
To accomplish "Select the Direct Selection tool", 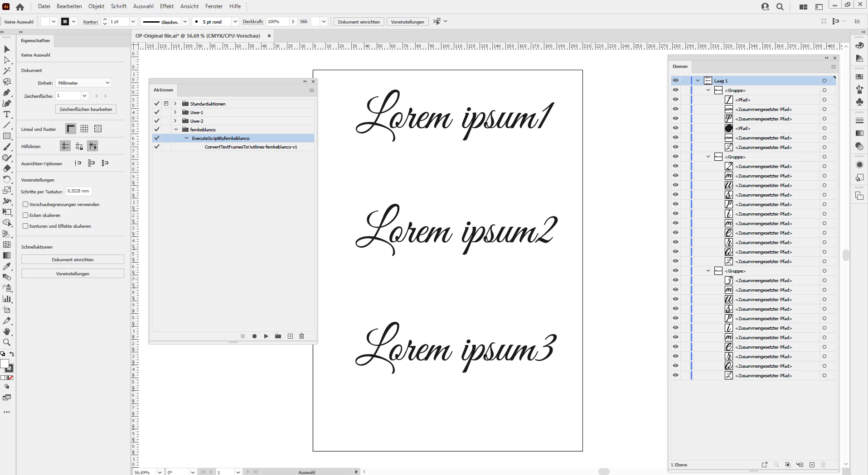I will (7, 60).
